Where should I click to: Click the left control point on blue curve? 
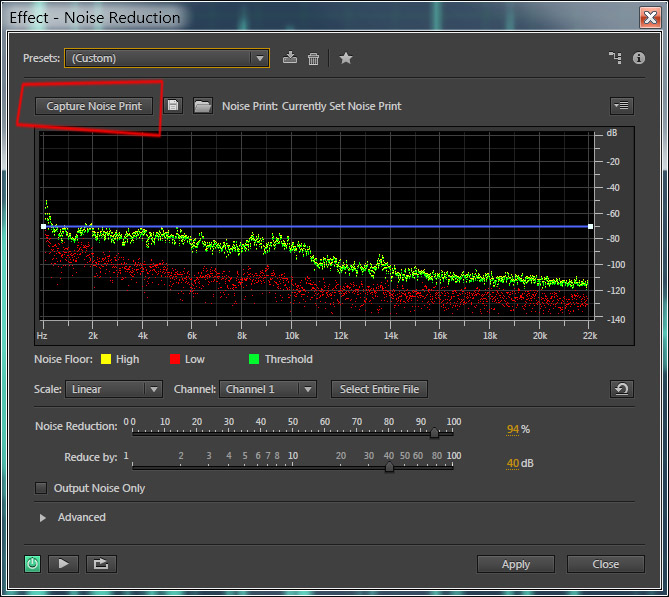click(44, 227)
